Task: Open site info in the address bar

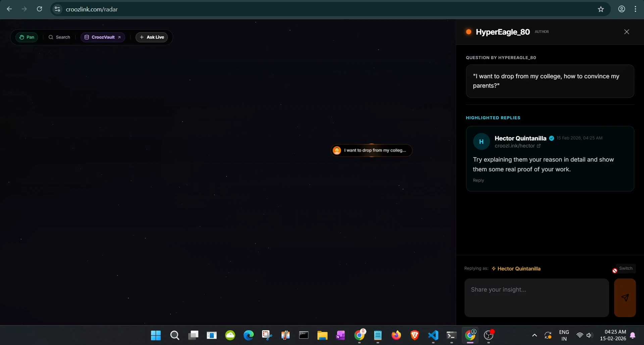Action: tap(57, 9)
